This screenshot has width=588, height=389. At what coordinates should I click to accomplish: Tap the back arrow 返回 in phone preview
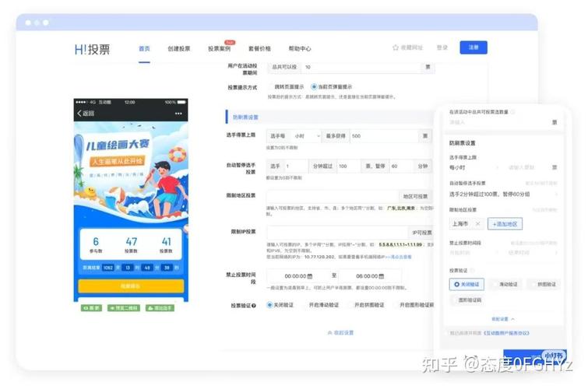pyautogui.click(x=86, y=113)
